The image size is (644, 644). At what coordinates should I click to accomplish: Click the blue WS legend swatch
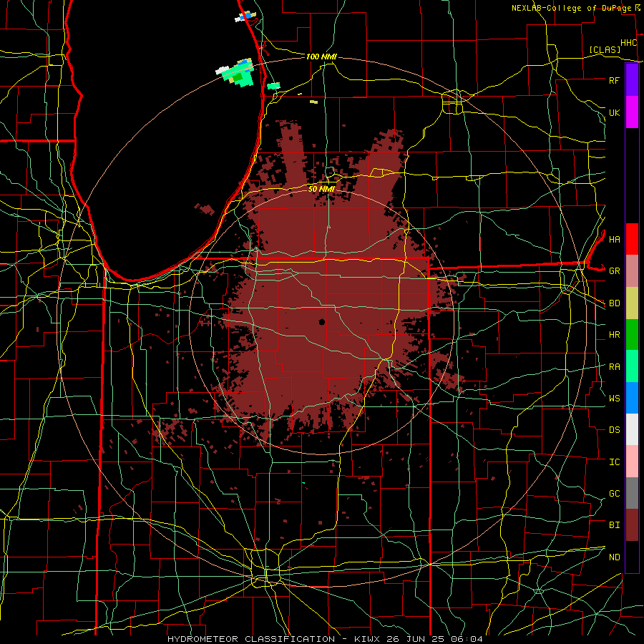coord(632,398)
